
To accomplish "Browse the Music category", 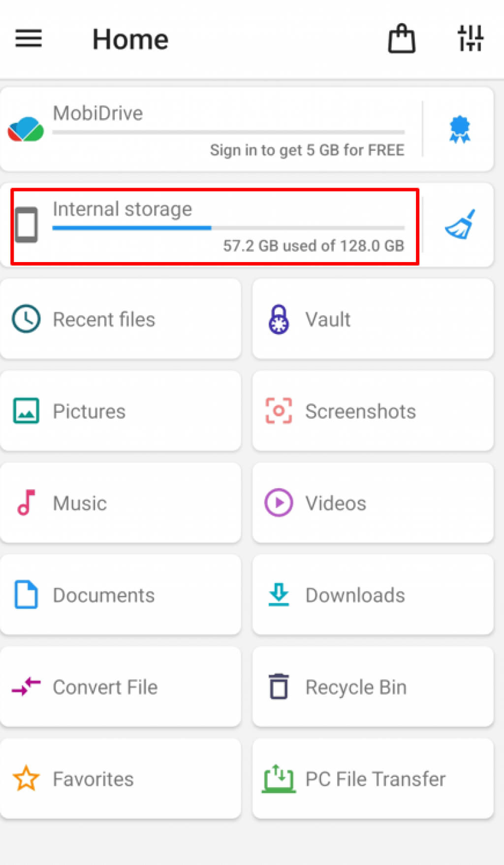I will coord(121,503).
